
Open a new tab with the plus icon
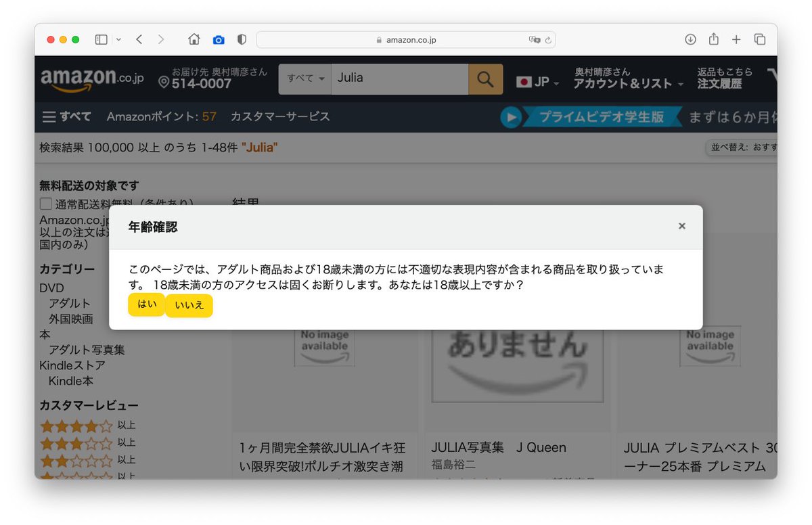[x=736, y=40]
